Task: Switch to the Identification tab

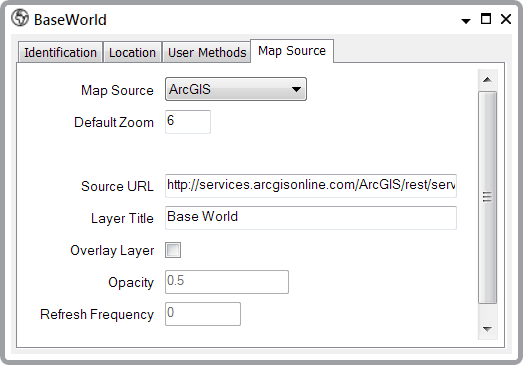Action: coord(60,52)
